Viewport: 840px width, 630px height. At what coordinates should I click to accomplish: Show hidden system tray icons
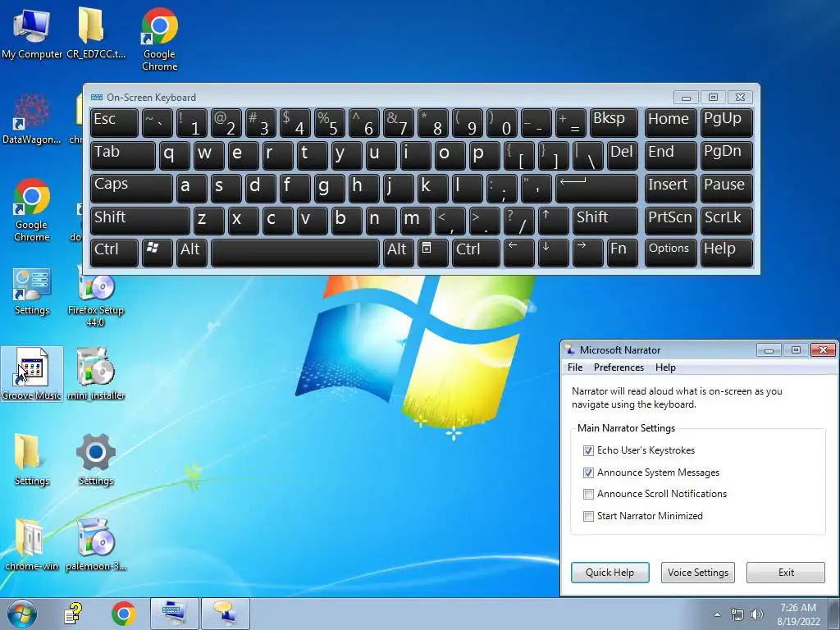pos(717,614)
